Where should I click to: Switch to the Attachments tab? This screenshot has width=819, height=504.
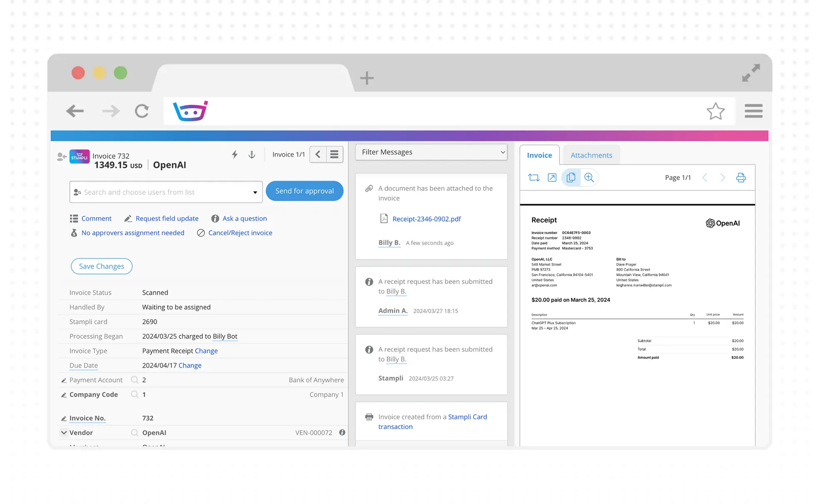pyautogui.click(x=591, y=155)
